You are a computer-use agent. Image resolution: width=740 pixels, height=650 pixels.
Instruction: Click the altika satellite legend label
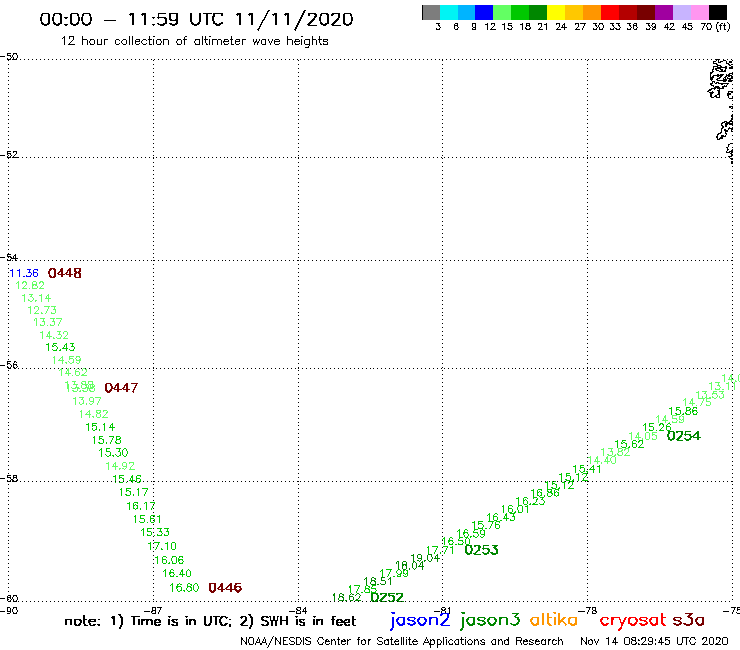[554, 620]
